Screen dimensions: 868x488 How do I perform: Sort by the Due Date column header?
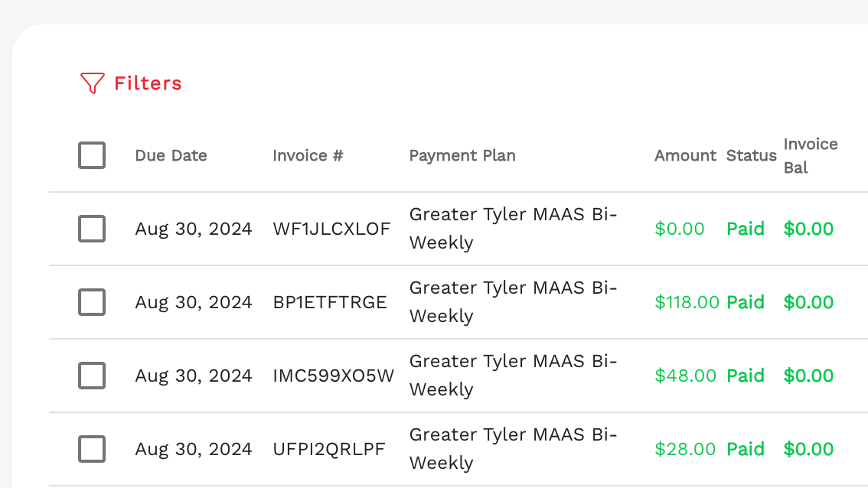tap(171, 155)
